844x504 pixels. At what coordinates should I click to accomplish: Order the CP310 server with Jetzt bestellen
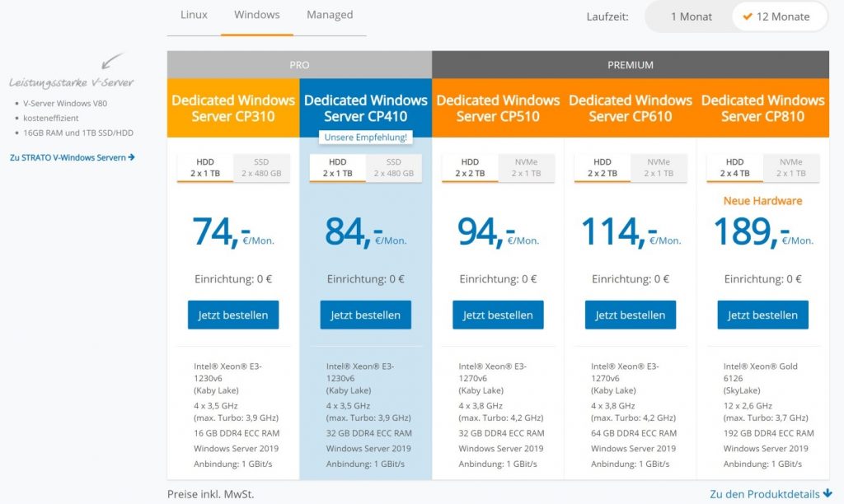(233, 315)
